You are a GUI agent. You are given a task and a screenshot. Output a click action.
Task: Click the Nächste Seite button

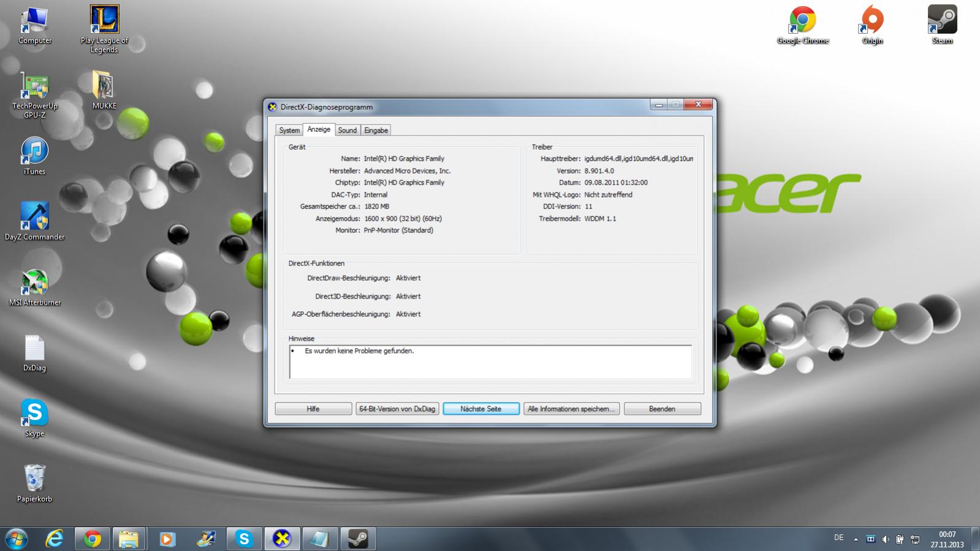pos(481,409)
